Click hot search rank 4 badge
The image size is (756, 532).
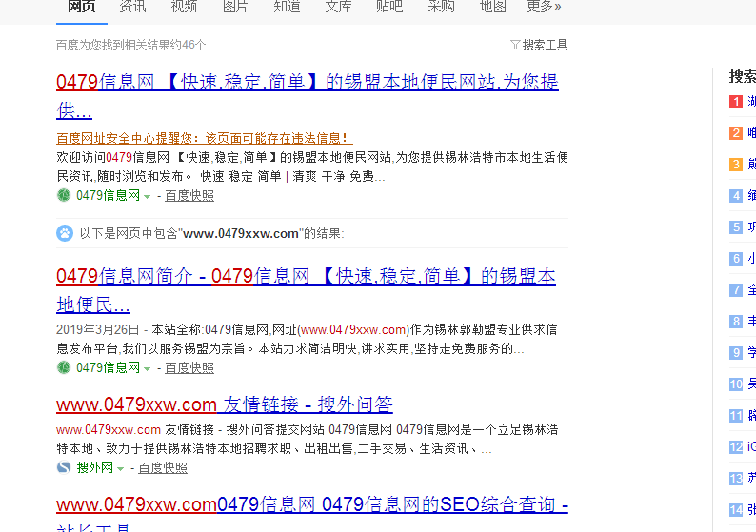click(736, 196)
